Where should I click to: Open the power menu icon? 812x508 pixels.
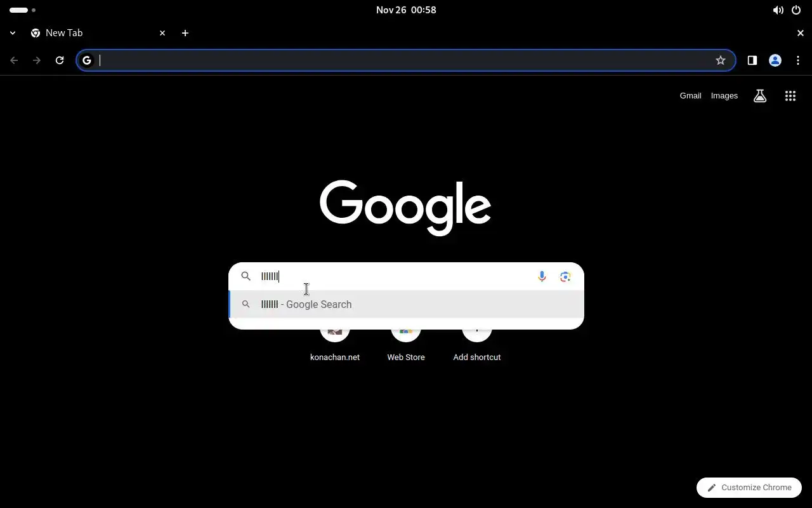(x=796, y=10)
